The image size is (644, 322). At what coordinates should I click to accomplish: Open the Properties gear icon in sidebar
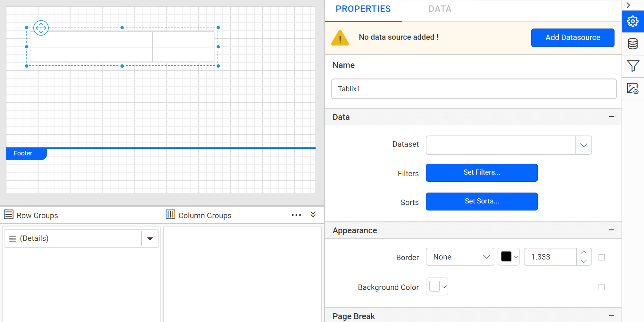point(633,21)
